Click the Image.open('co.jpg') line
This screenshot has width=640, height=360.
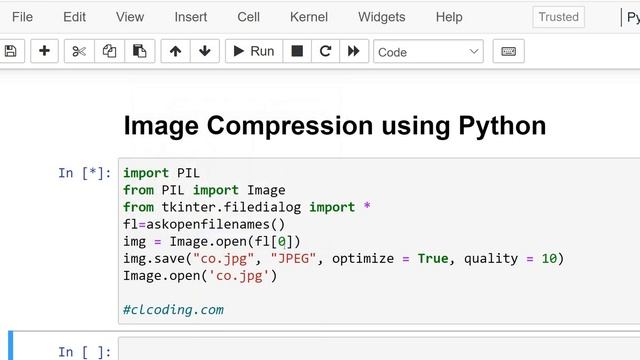click(200, 276)
